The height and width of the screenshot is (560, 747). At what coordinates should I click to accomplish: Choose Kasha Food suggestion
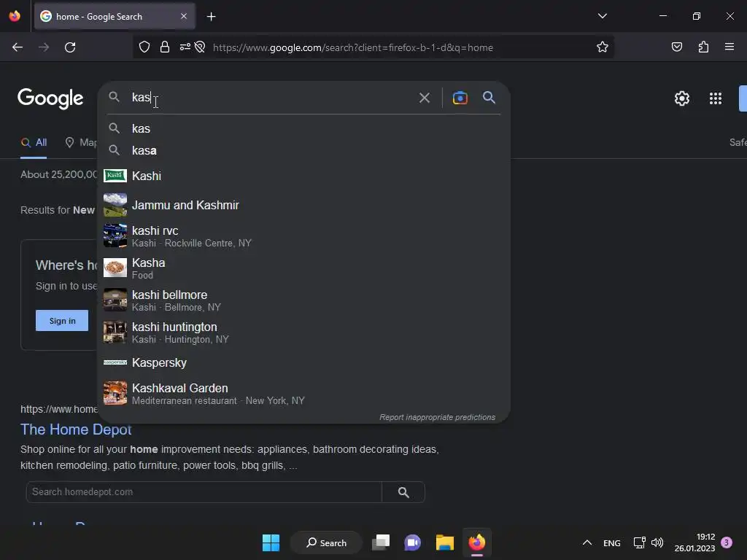pyautogui.click(x=303, y=268)
